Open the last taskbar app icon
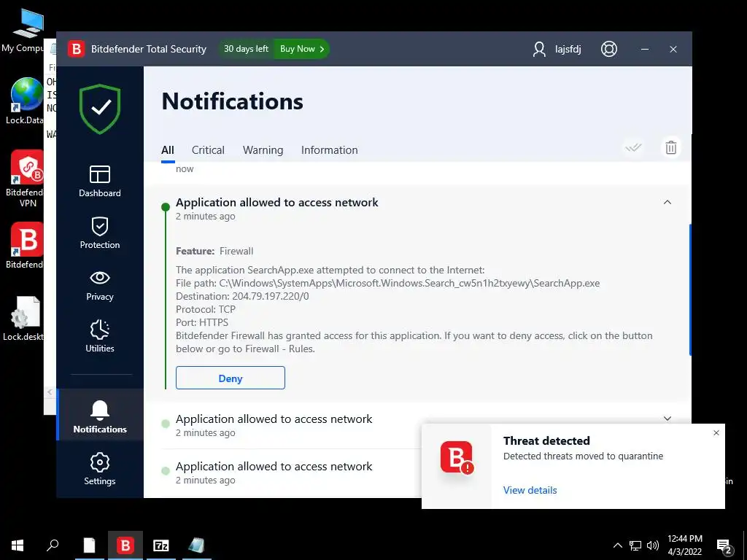Screen dimensions: 747x560 [196, 545]
